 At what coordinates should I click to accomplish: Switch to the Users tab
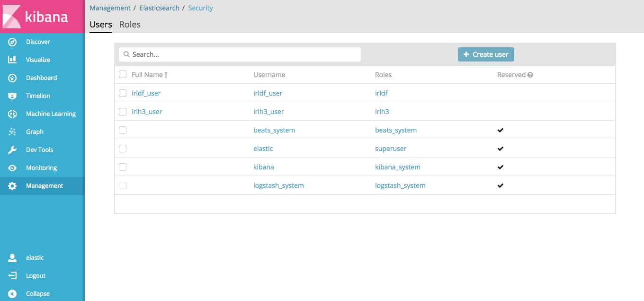[x=101, y=25]
